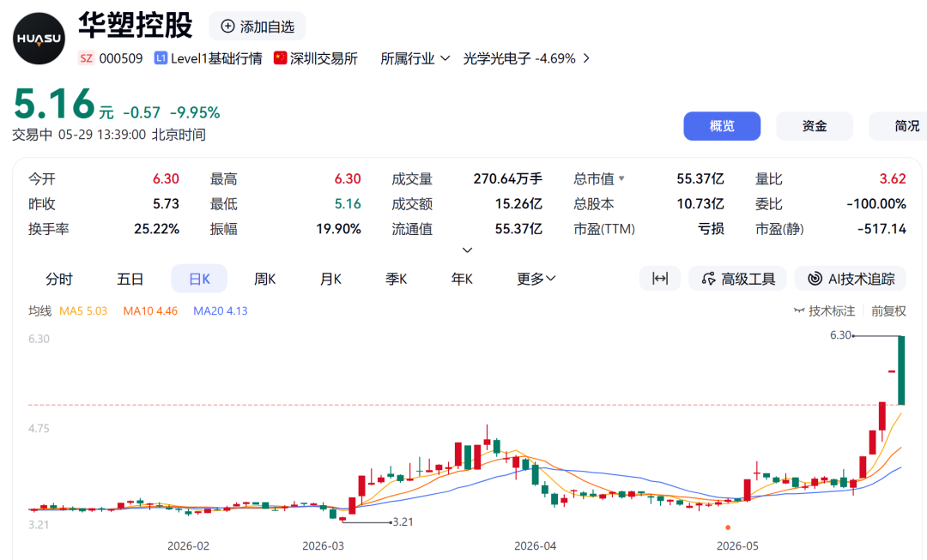The width and height of the screenshot is (927, 560).
Task: Click the 市盈(静) -517.14 value
Action: 882,229
